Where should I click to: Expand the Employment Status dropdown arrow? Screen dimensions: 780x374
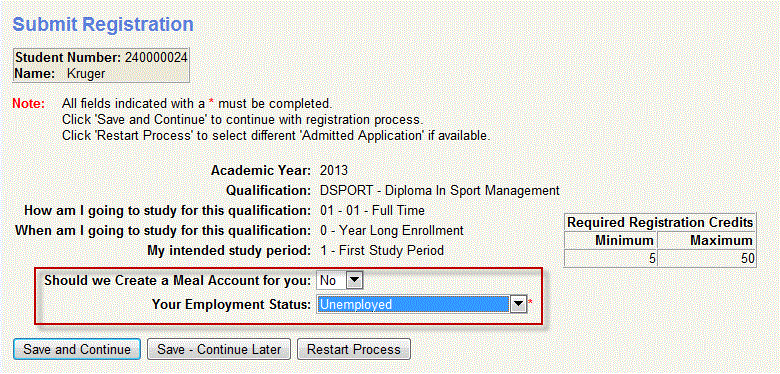coord(518,304)
